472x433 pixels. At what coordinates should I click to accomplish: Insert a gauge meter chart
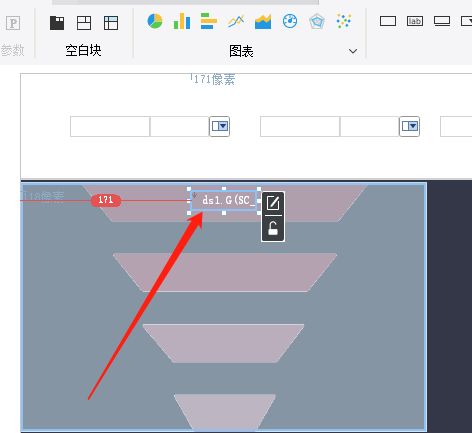[290, 21]
